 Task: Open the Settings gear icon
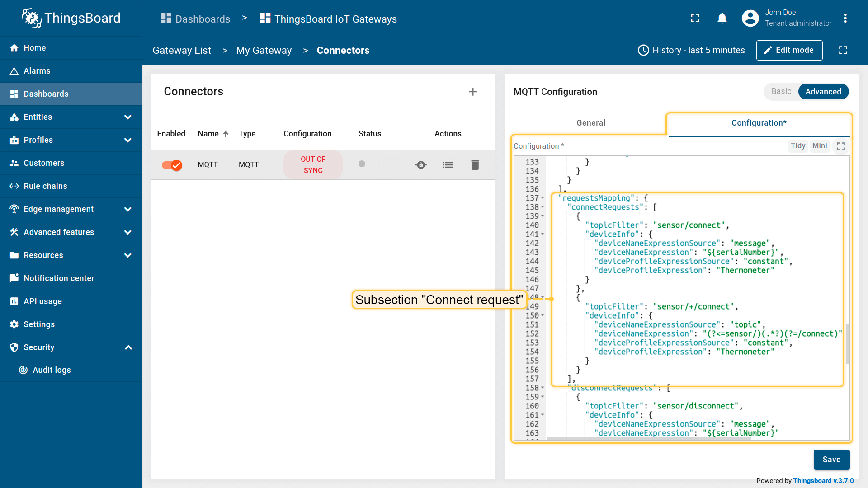click(14, 324)
